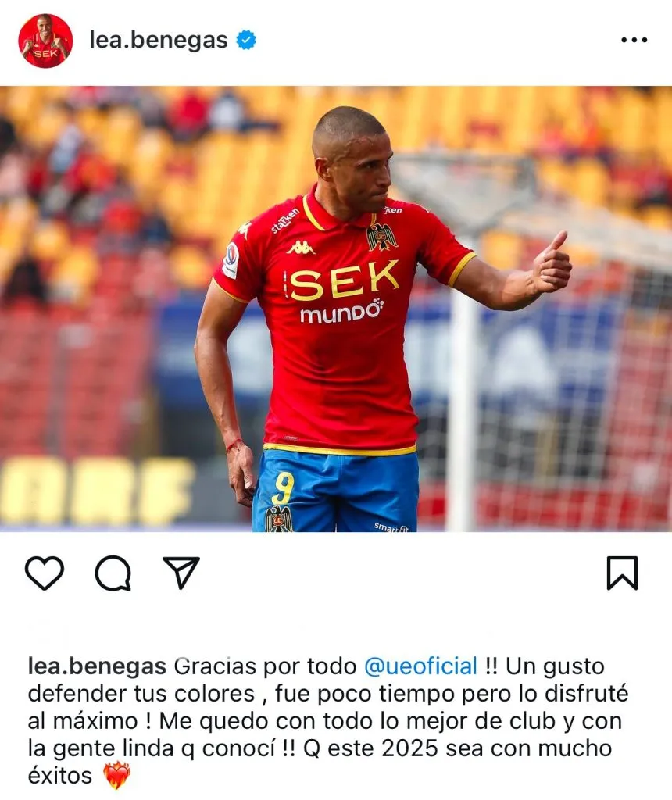Click the eagle club crest on the jersey

click(x=381, y=236)
